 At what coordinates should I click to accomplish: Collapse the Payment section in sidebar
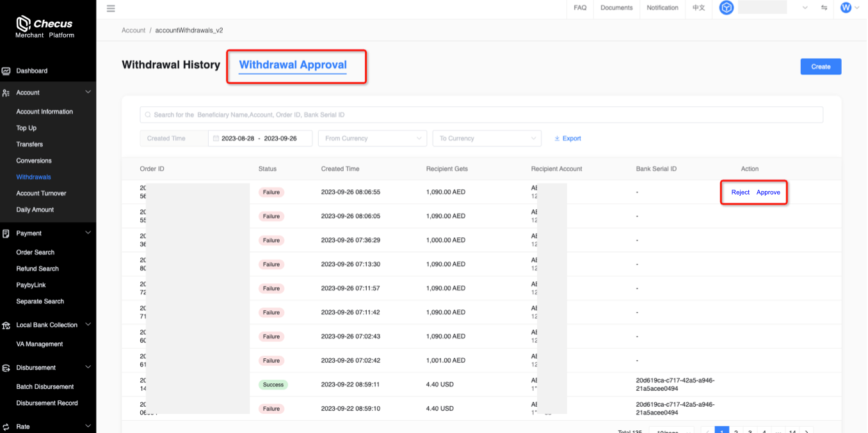[x=88, y=233]
